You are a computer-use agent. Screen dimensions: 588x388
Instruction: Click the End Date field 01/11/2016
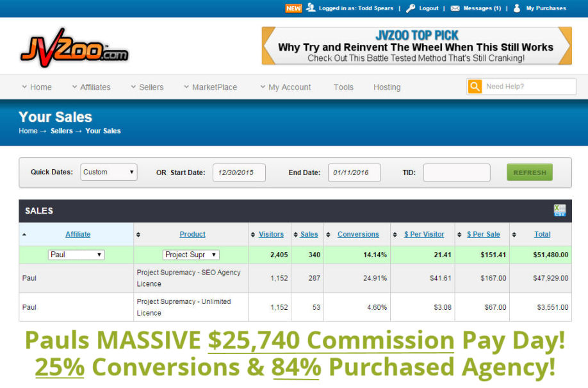click(354, 173)
